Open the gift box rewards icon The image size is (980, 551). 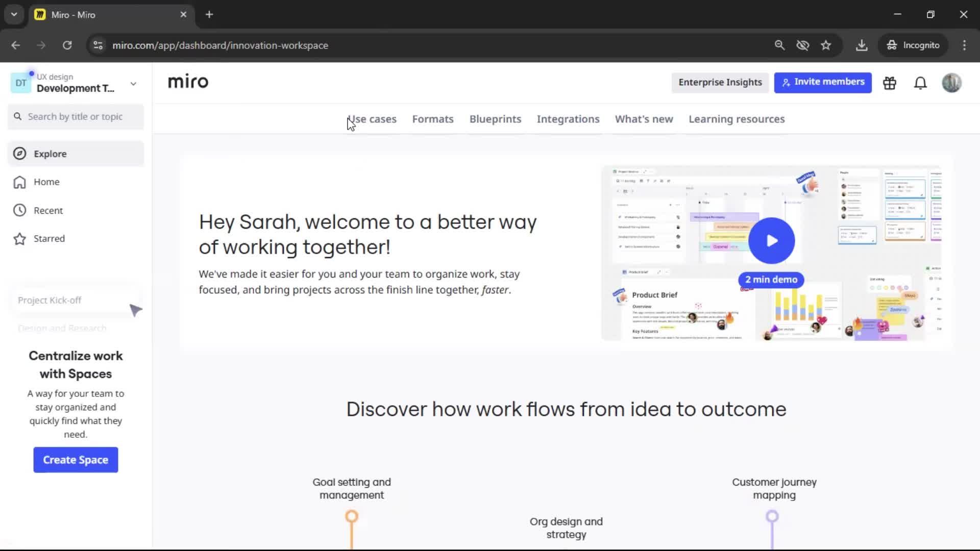890,83
